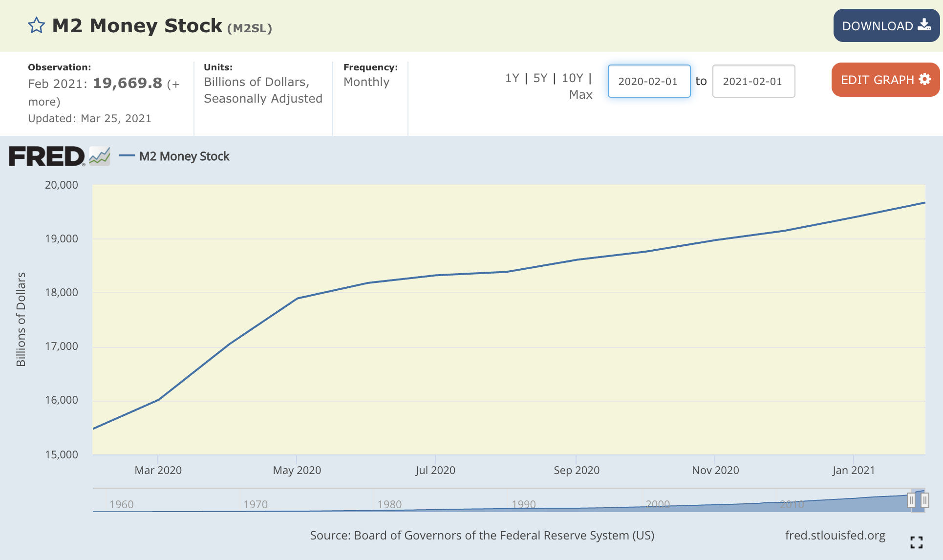Screen dimensions: 943x560
Task: Visit fred.stlouisfed.org via the footer link
Action: 836,535
